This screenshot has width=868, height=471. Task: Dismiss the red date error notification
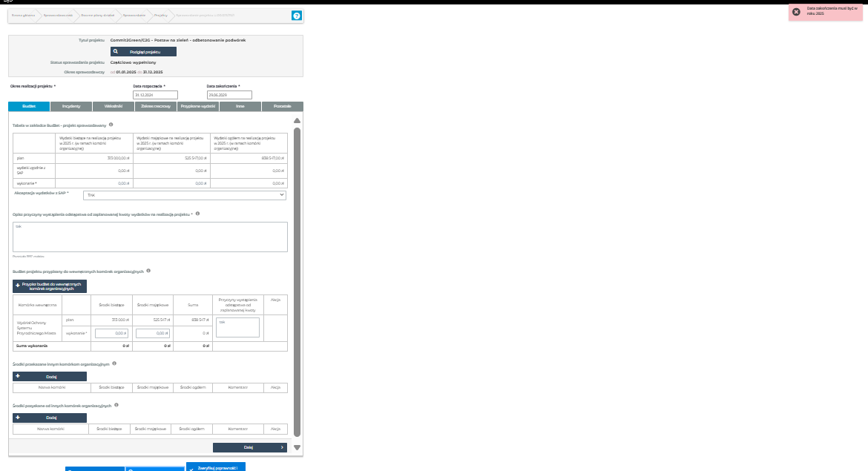click(796, 12)
